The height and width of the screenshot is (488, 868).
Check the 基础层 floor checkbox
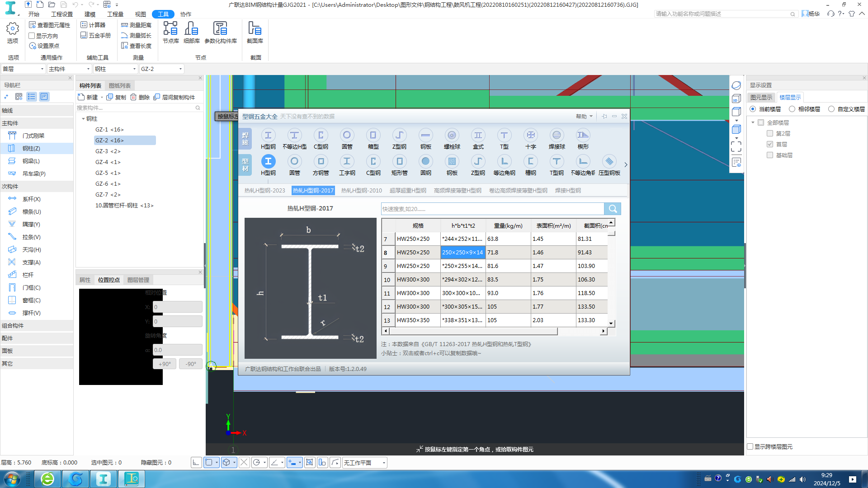[770, 155]
